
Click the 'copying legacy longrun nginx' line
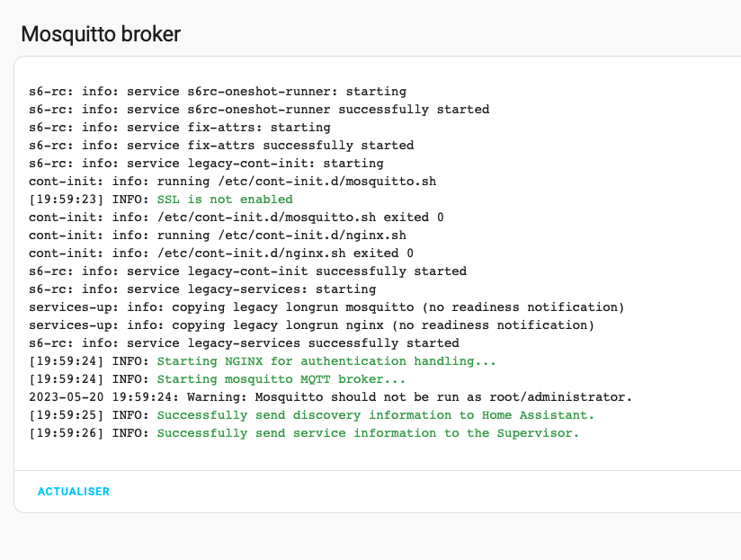[311, 324]
